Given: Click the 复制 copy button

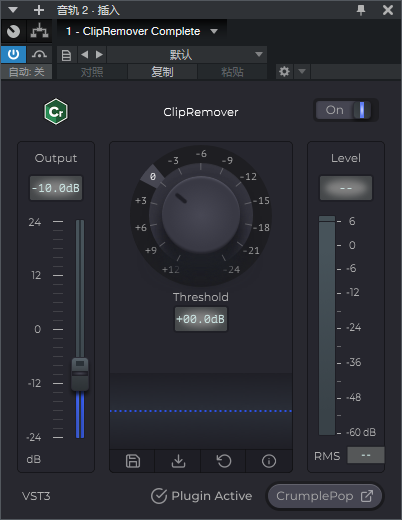Looking at the screenshot, I should click(162, 72).
